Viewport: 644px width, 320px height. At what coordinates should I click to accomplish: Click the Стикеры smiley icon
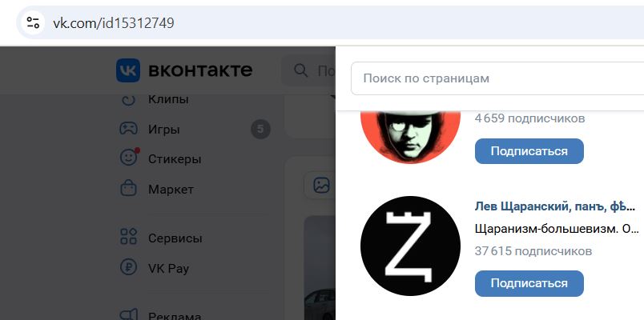coord(128,158)
